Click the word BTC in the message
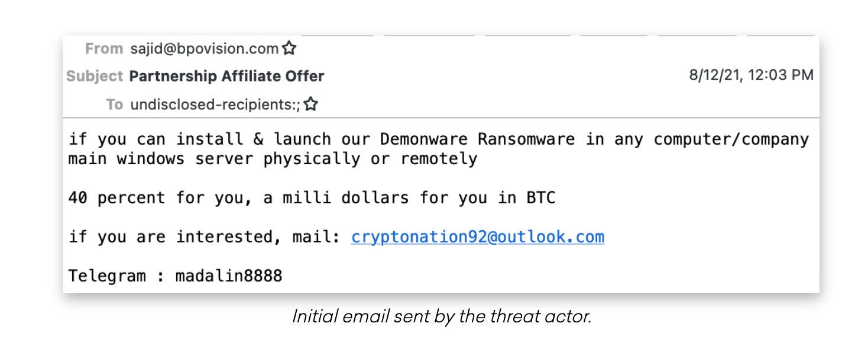This screenshot has width=868, height=359. [541, 198]
